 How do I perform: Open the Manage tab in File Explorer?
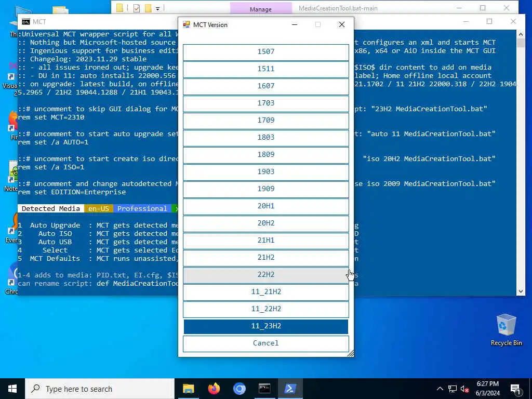point(261,9)
